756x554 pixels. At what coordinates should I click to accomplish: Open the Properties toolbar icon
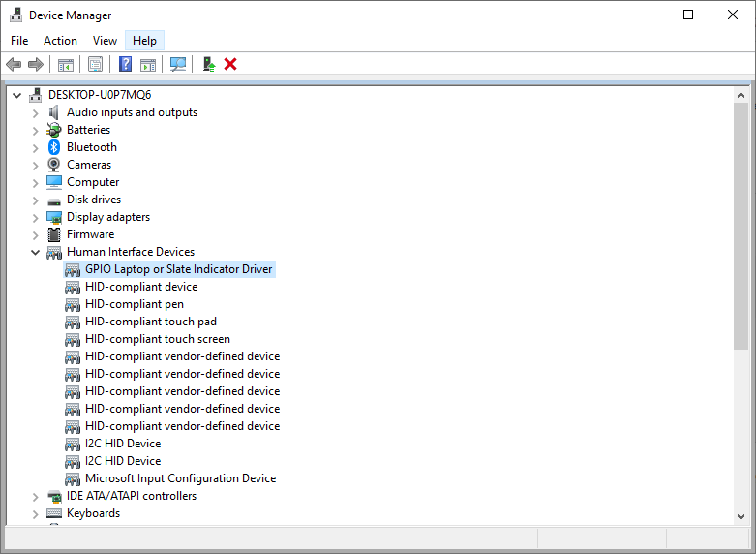click(96, 64)
